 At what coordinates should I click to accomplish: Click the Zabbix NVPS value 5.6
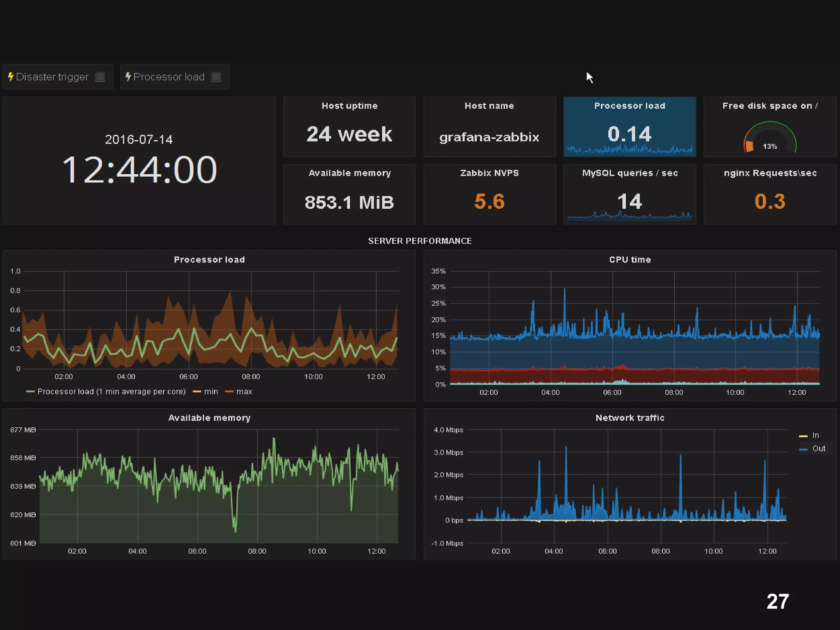click(489, 201)
